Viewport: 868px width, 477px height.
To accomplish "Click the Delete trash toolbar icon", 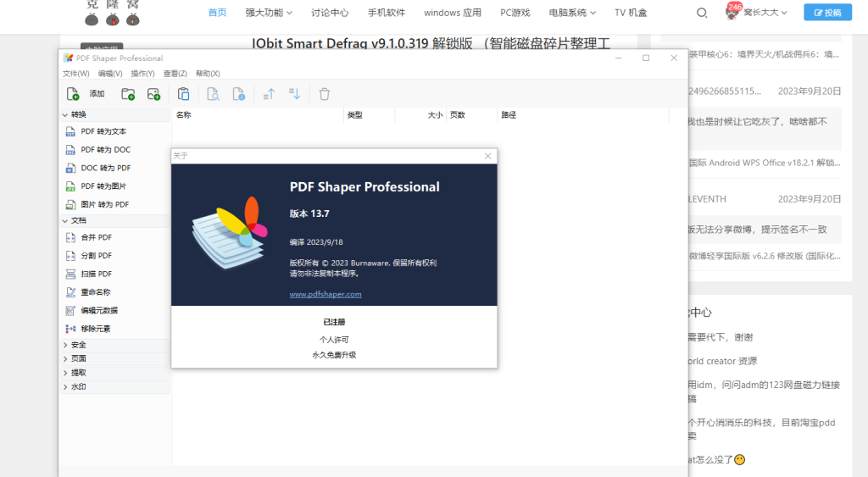I will [x=325, y=94].
